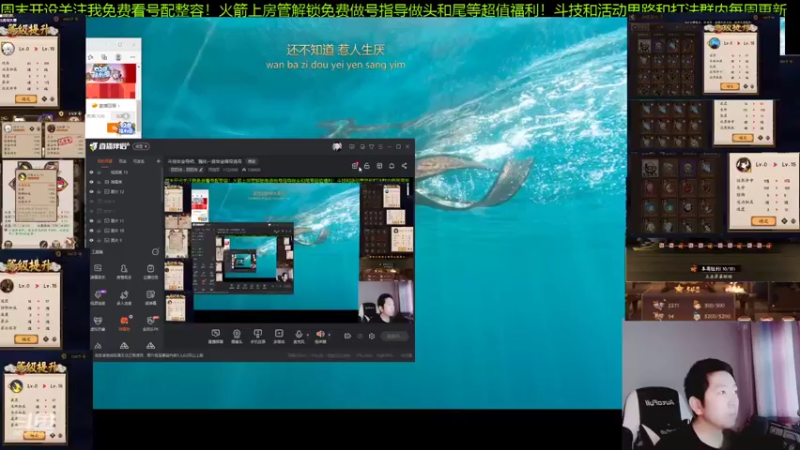Open the notification bell in streaming app
Screen dimensions: 800x450
click(391, 166)
